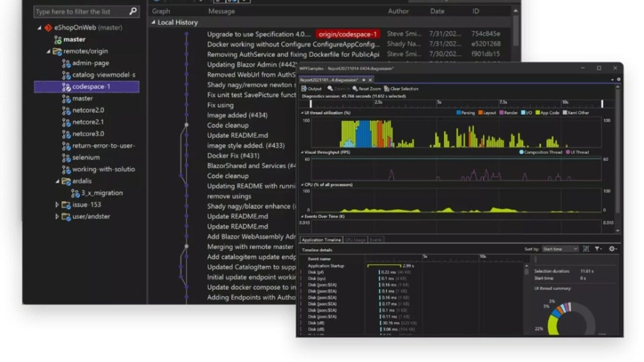
Task: Click the working-with-solutio branch icon
Action: click(66, 169)
